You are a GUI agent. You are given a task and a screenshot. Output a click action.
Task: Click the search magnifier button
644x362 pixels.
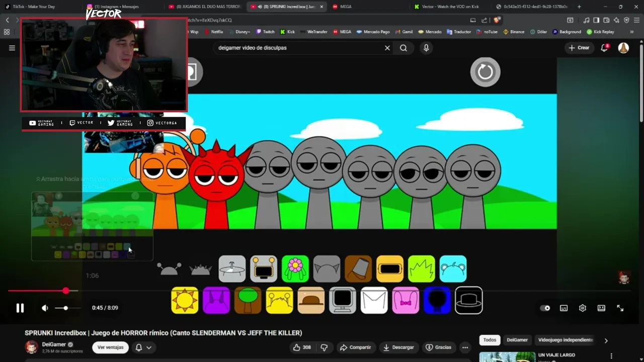(x=404, y=48)
